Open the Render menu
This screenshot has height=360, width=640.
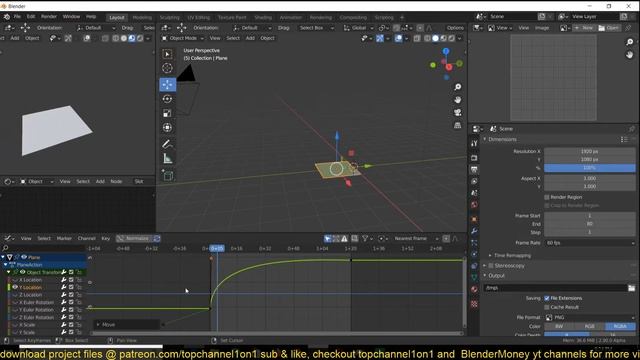point(49,17)
